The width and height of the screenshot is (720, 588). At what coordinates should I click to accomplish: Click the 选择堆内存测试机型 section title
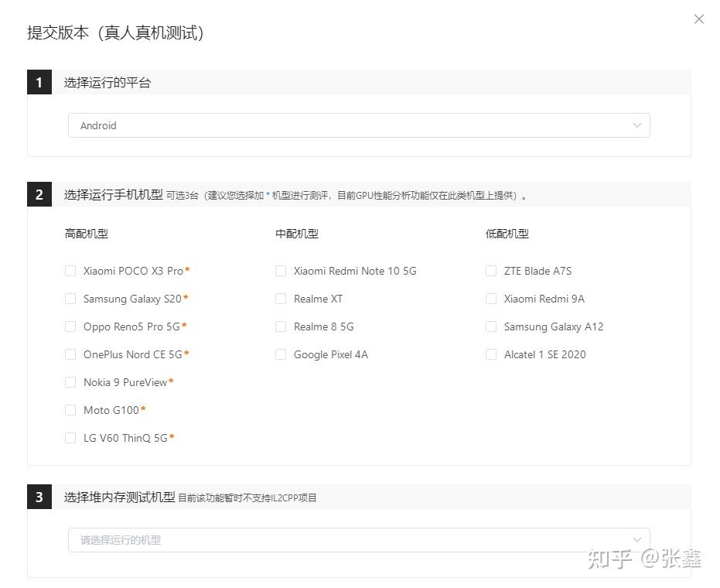(119, 497)
